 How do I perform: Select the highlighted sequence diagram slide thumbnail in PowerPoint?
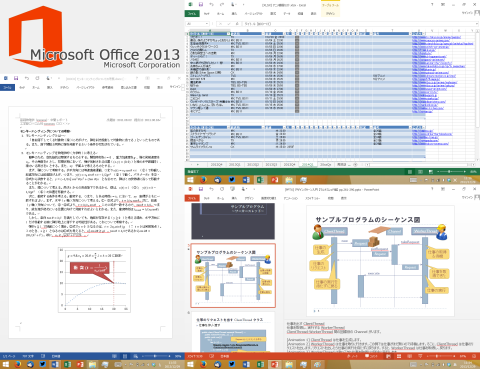click(233, 275)
